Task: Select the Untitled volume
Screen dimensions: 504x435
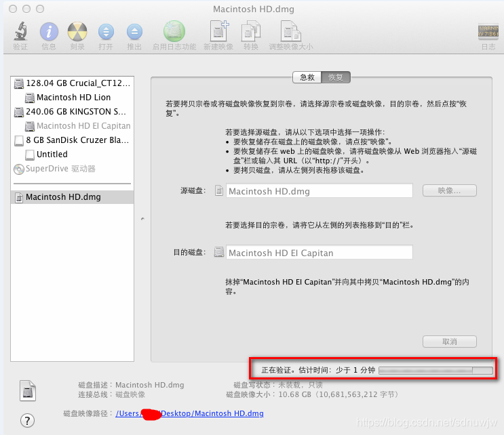Action: (x=73, y=154)
